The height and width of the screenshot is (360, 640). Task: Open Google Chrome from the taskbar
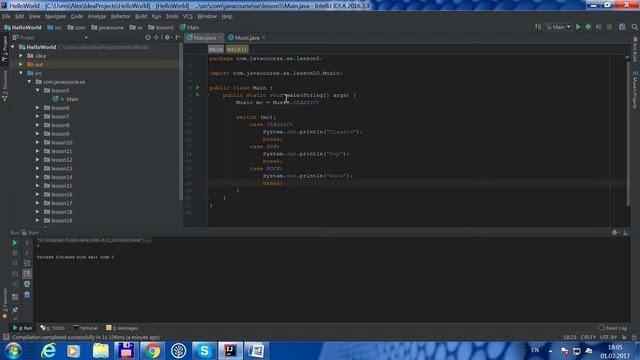152,351
